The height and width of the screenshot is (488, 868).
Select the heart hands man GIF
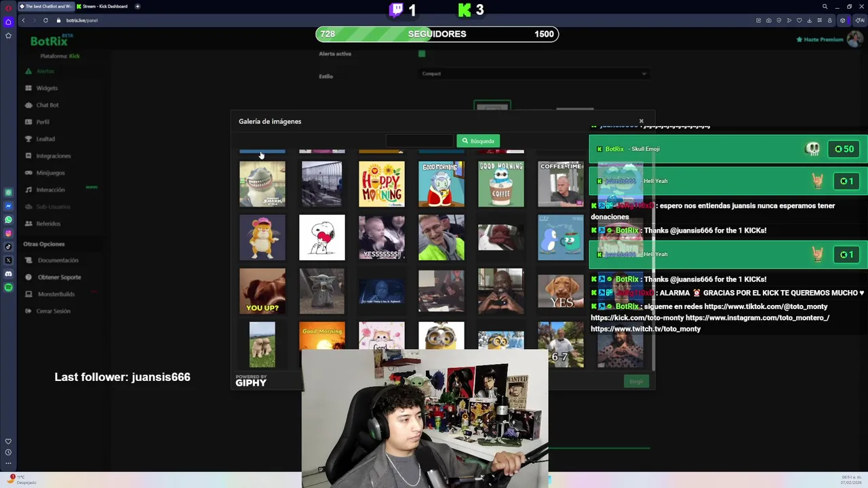[501, 291]
